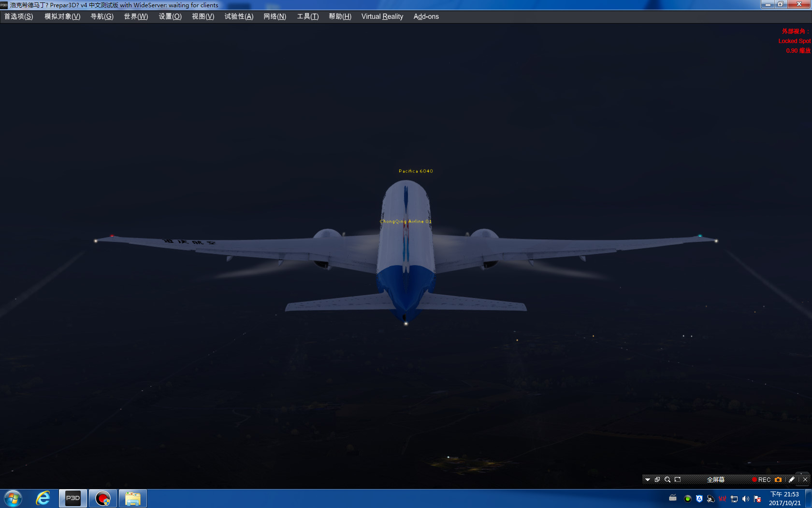Open the screen recorder taskbar app
The image size is (812, 508).
[103, 498]
